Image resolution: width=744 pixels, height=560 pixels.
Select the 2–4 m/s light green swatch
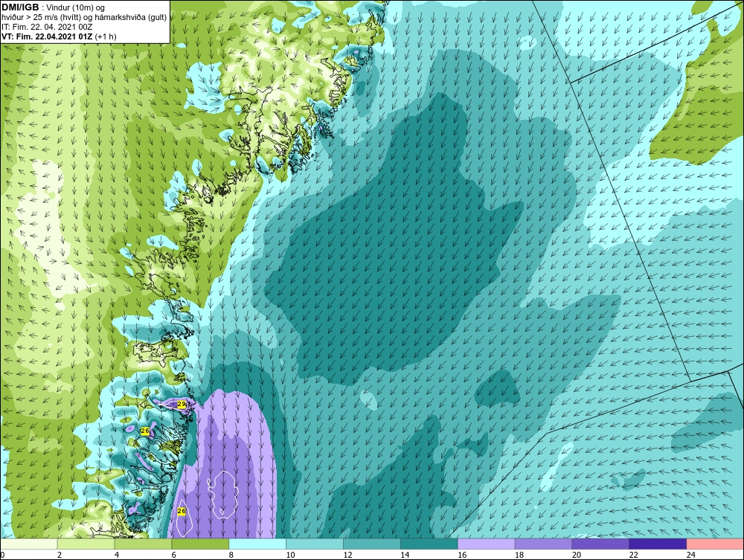click(86, 544)
